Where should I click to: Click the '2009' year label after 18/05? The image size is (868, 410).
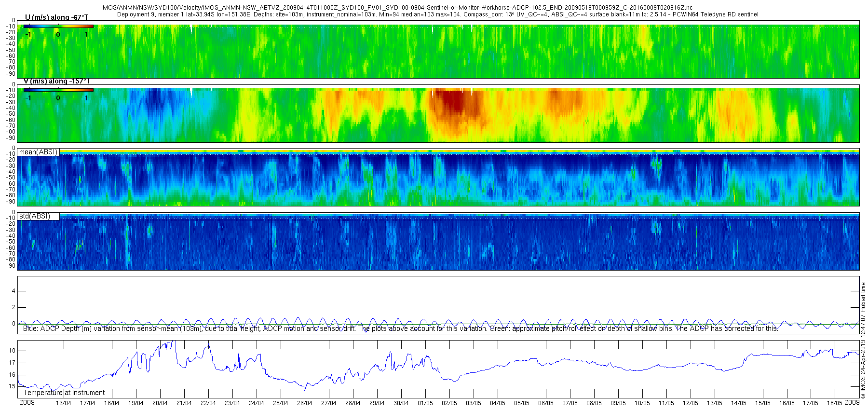852,402
